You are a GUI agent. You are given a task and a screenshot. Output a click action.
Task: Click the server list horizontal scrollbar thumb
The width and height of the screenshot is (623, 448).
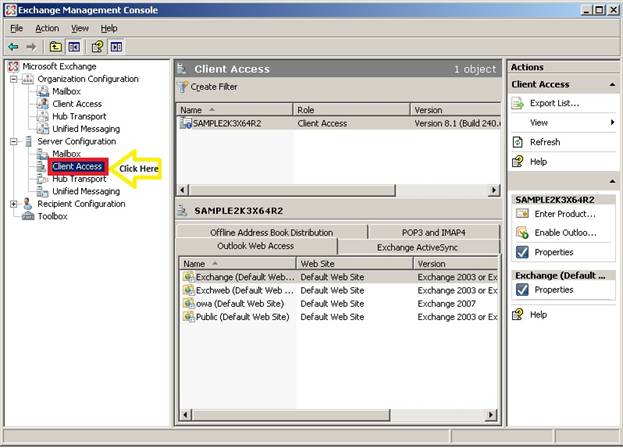pos(292,190)
